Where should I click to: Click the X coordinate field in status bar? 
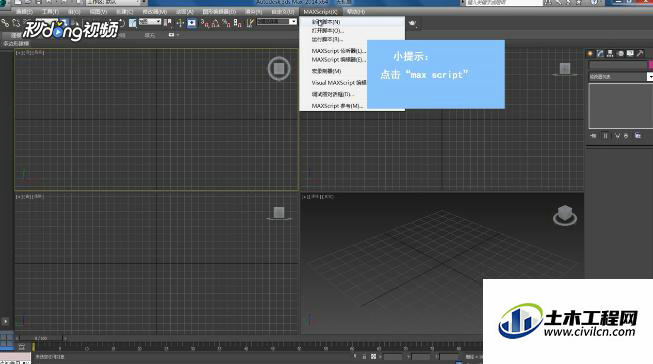coord(393,357)
